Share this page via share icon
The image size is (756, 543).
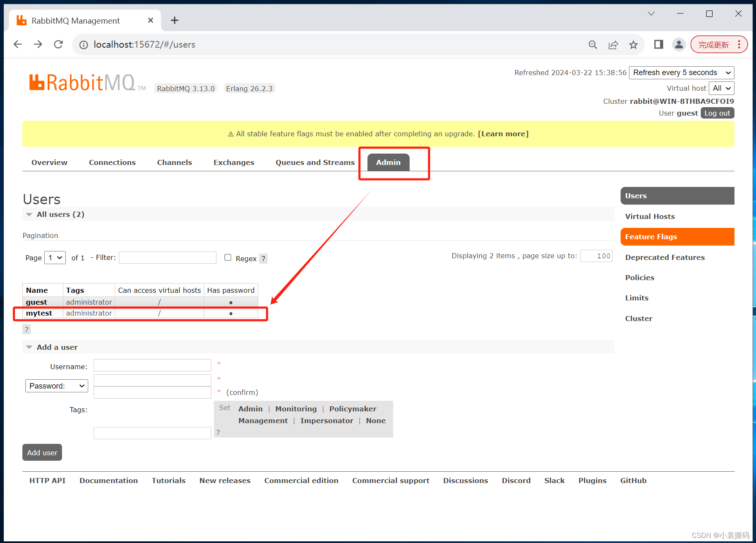613,45
